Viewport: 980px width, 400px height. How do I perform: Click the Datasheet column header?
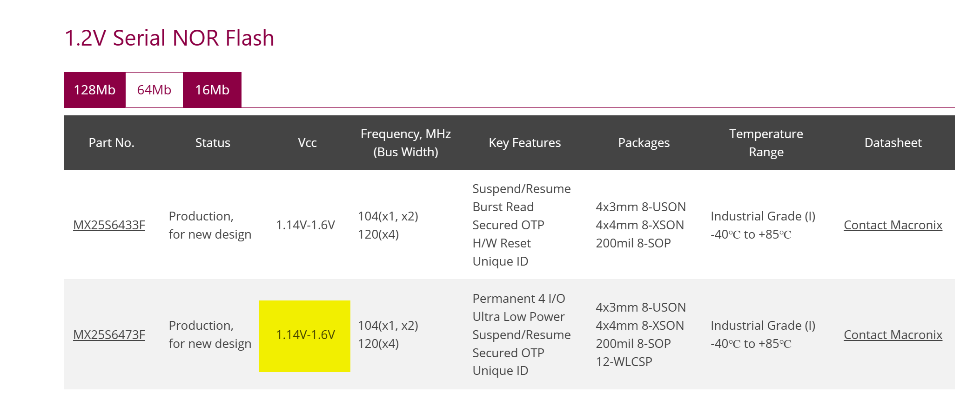click(x=893, y=143)
